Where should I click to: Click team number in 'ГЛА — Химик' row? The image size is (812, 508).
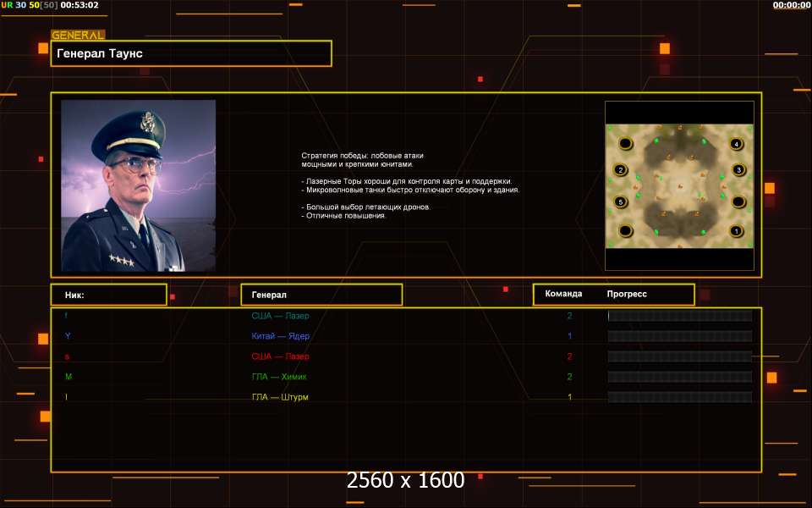[569, 377]
